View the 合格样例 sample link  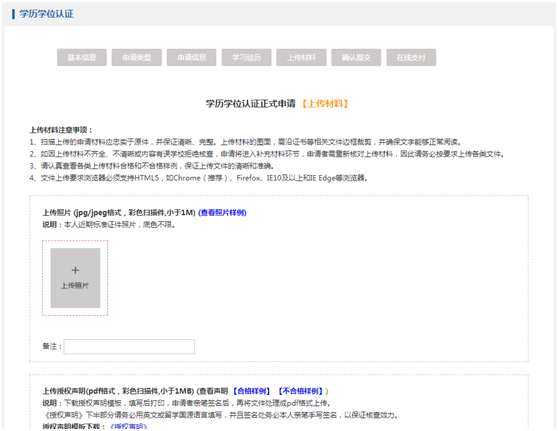point(252,391)
